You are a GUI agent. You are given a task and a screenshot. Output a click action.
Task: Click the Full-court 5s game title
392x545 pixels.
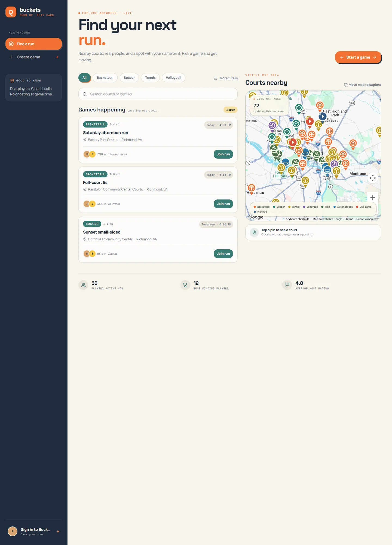coord(95,183)
